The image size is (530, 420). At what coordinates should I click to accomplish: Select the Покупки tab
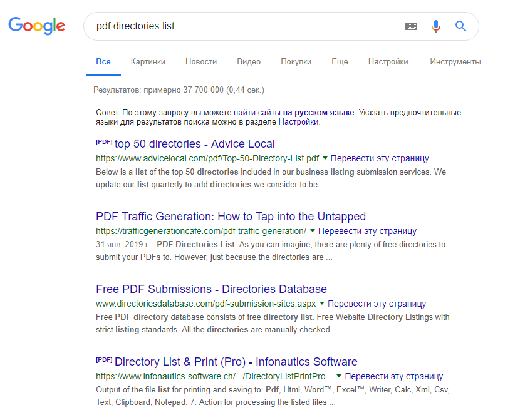[296, 62]
